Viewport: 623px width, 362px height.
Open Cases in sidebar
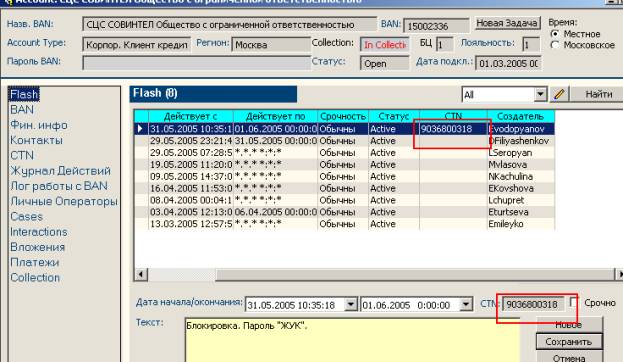point(26,216)
